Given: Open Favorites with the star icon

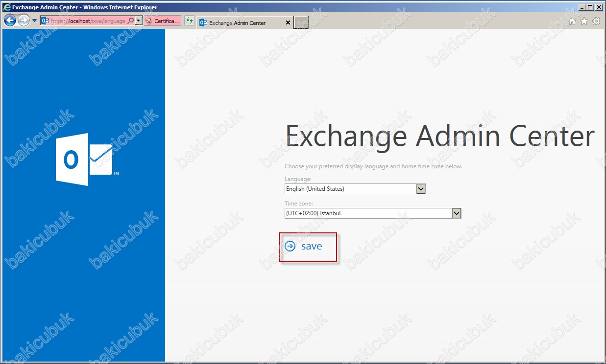Looking at the screenshot, I should coord(584,22).
